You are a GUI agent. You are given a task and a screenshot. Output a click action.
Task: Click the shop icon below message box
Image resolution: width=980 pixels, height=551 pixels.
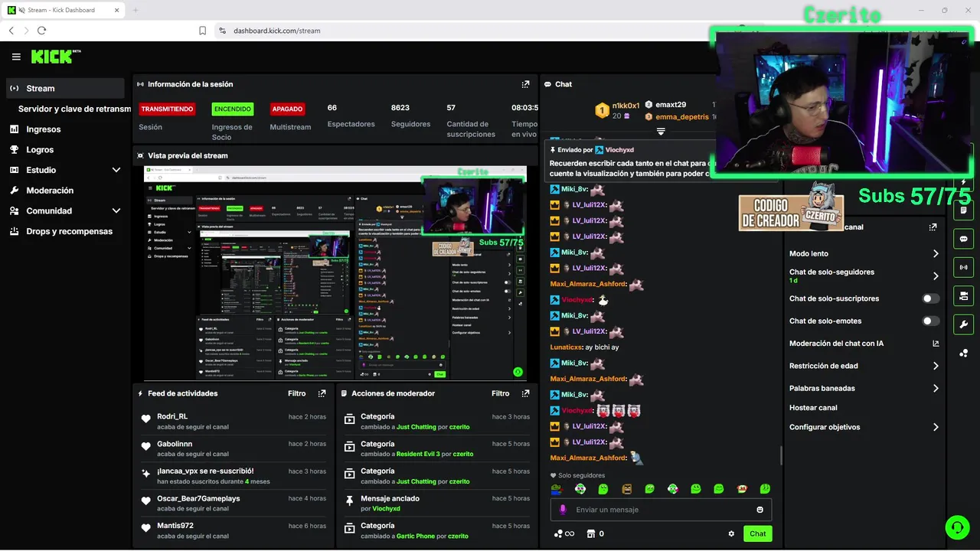pyautogui.click(x=590, y=533)
